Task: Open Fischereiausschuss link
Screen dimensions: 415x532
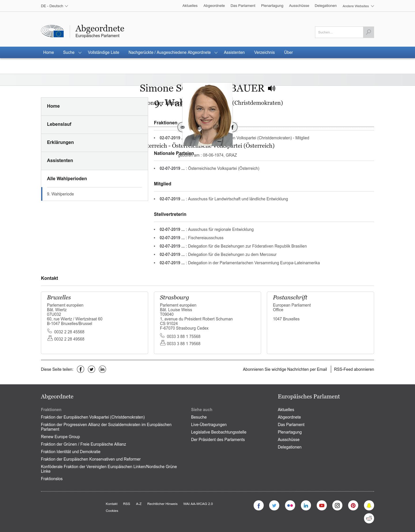Action: click(x=206, y=238)
